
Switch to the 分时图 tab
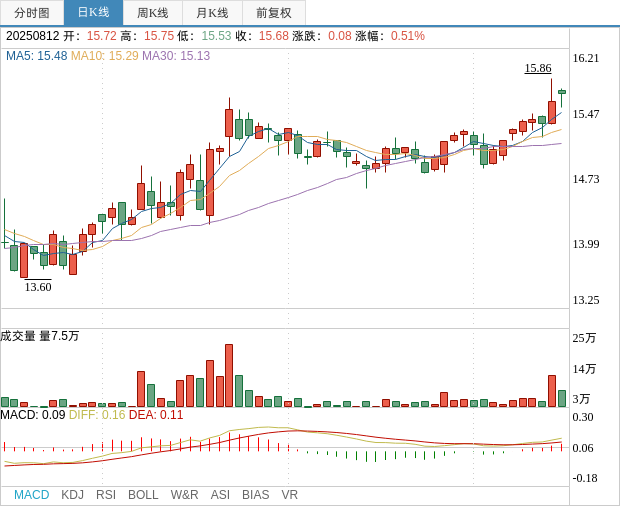pos(32,13)
